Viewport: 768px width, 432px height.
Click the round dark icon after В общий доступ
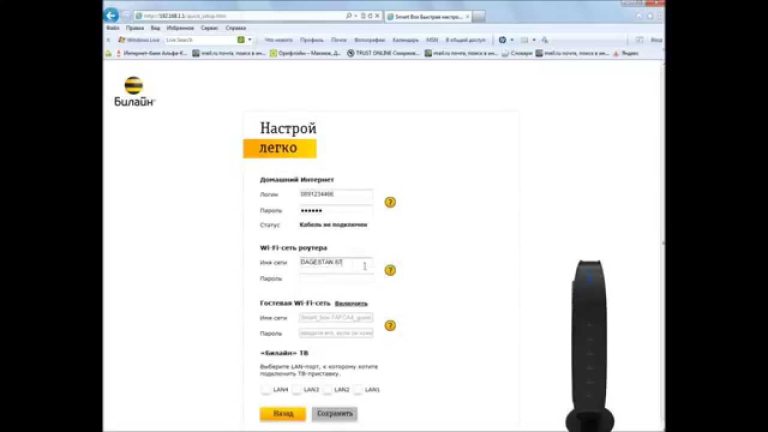click(502, 40)
